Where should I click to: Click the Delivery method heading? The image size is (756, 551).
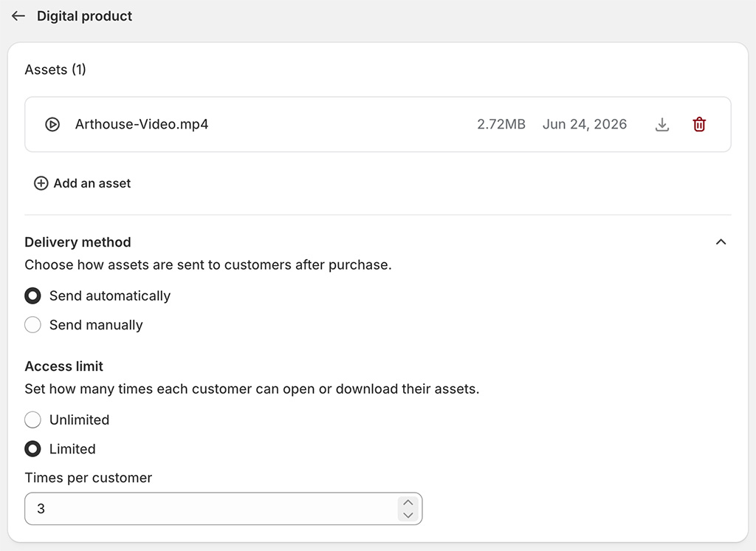pos(78,242)
